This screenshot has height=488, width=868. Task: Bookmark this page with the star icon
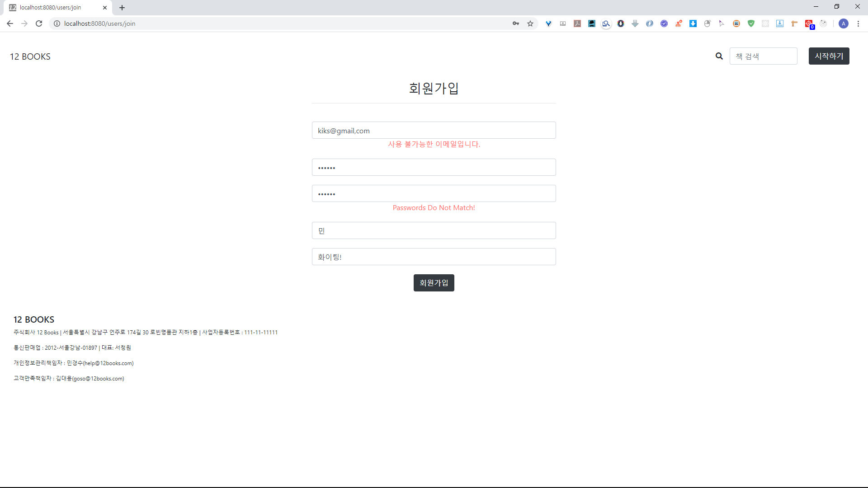pos(530,23)
